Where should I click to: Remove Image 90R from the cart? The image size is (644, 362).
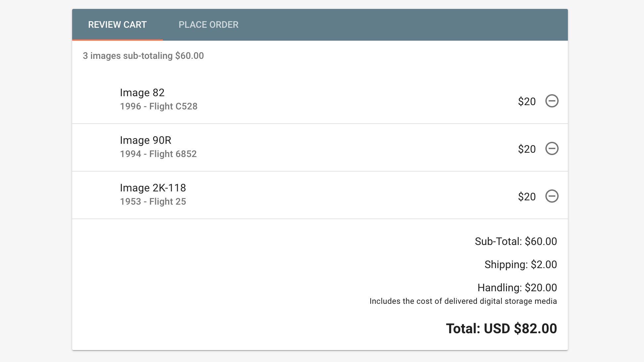tap(552, 148)
